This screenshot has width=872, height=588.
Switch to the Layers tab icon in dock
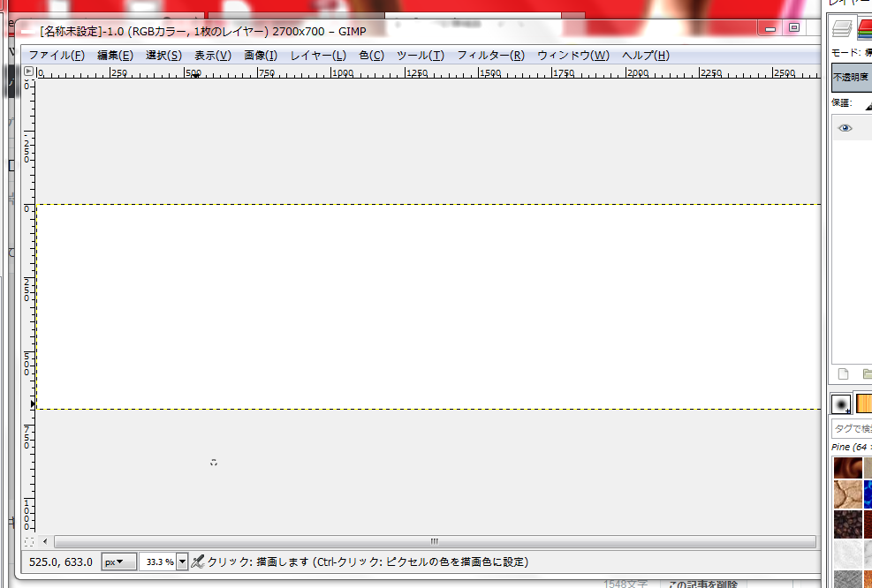tap(842, 27)
